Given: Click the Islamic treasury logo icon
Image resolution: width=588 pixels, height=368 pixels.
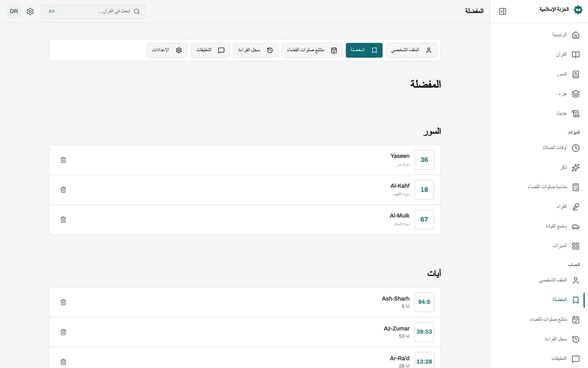Looking at the screenshot, I should tap(578, 10).
